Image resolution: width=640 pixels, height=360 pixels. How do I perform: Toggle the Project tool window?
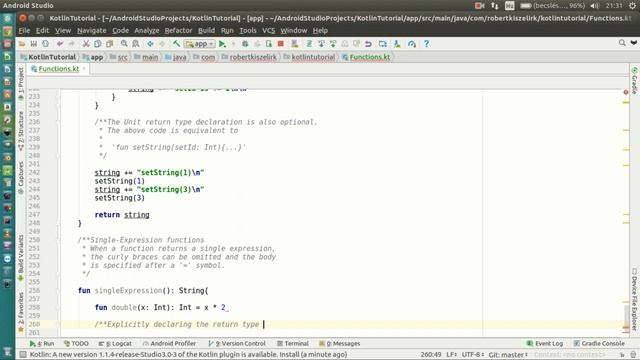click(21, 83)
